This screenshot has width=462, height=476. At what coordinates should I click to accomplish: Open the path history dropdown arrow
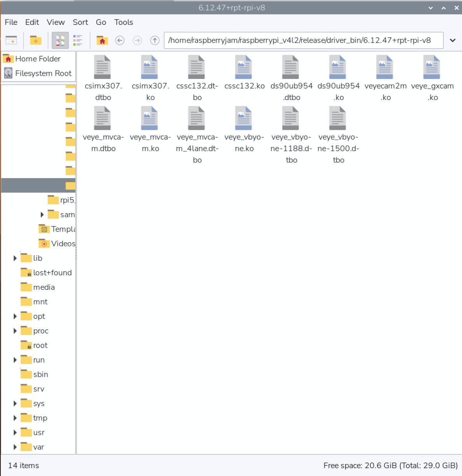pos(453,40)
